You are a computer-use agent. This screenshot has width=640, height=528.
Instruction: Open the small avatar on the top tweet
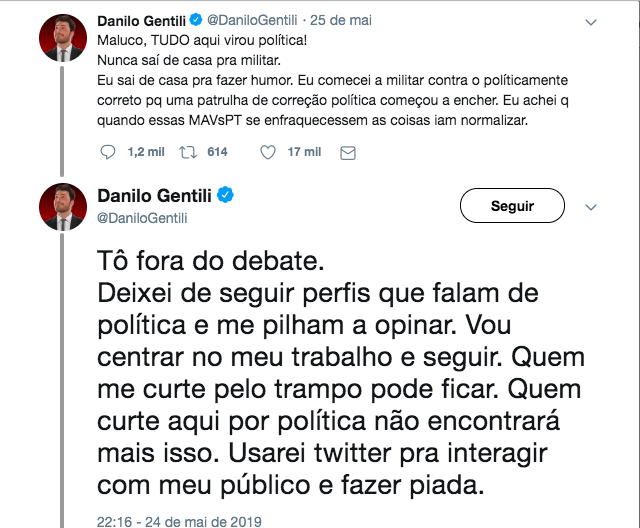pyautogui.click(x=61, y=37)
